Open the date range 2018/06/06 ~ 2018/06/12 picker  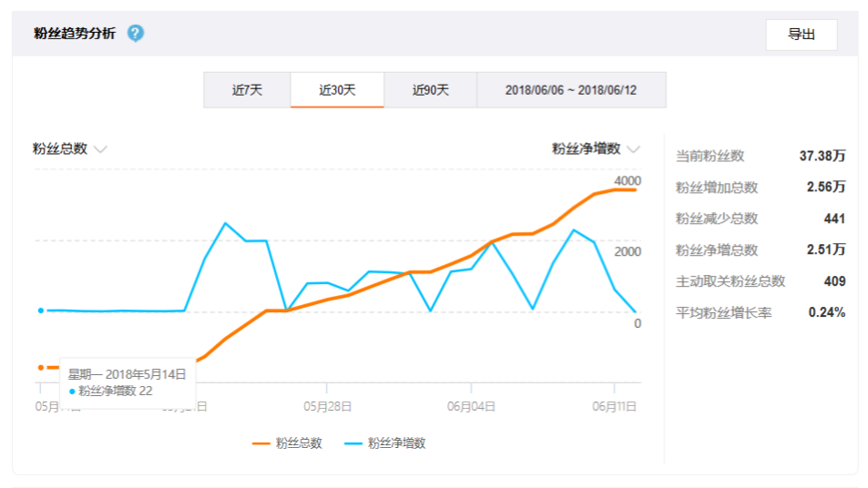[571, 89]
